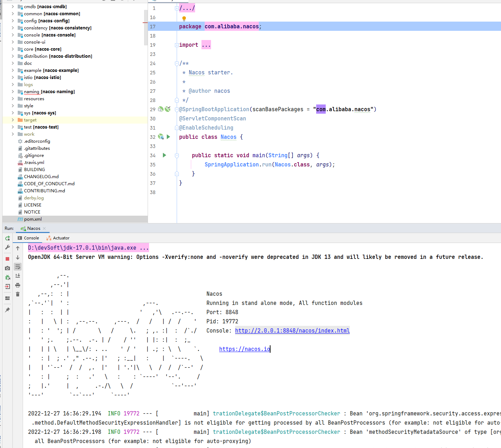Expand the core [nacos-core] module

pos(13,49)
